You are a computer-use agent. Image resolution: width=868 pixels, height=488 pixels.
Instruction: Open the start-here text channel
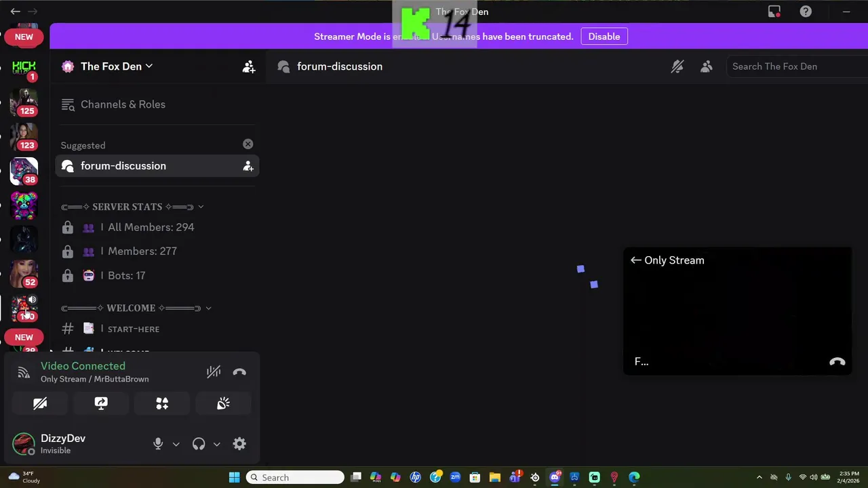click(x=157, y=329)
